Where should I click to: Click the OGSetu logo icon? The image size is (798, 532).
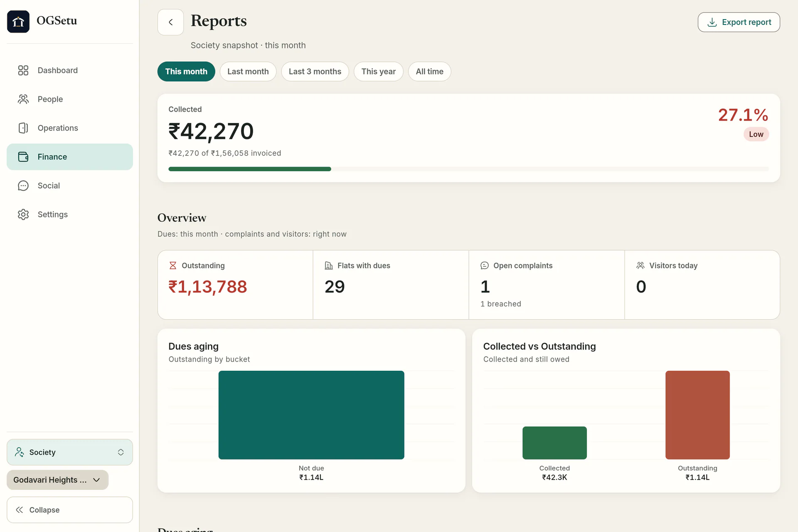[x=18, y=21]
